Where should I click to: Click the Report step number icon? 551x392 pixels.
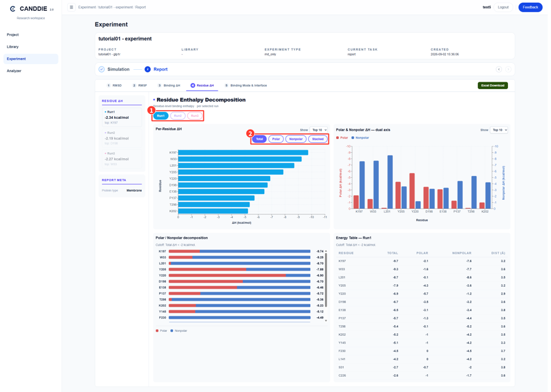tap(148, 69)
